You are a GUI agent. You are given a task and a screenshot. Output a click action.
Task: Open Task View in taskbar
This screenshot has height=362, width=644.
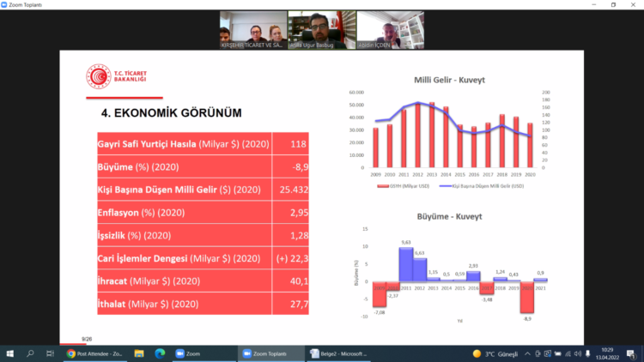pyautogui.click(x=50, y=353)
